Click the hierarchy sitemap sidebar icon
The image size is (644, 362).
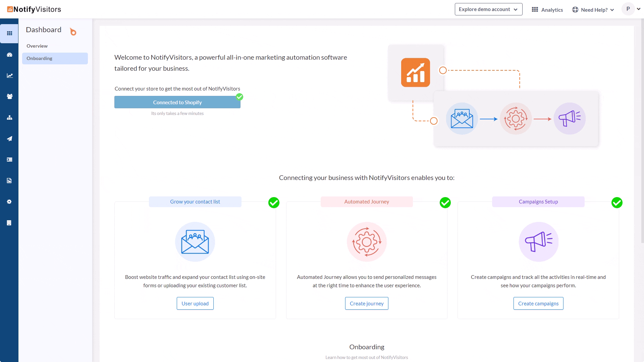(x=9, y=118)
